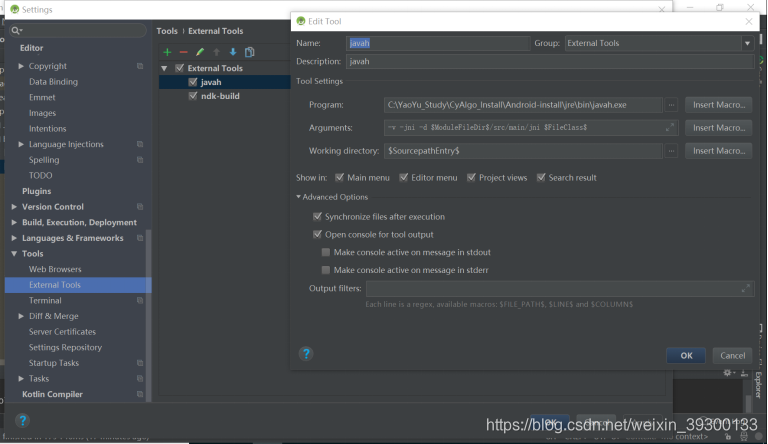The width and height of the screenshot is (768, 444).
Task: Move tool down with blue arrow icon
Action: [233, 52]
